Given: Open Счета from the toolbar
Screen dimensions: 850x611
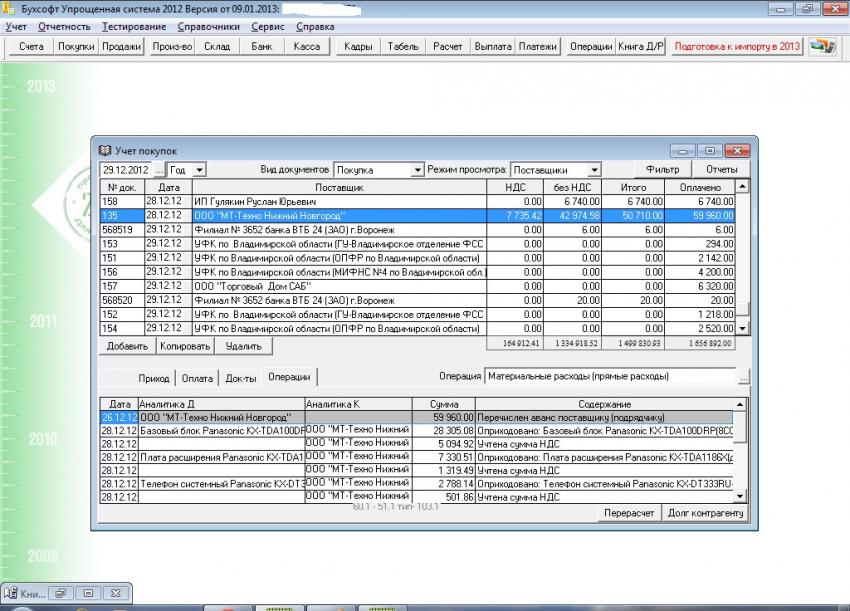Looking at the screenshot, I should tap(31, 47).
